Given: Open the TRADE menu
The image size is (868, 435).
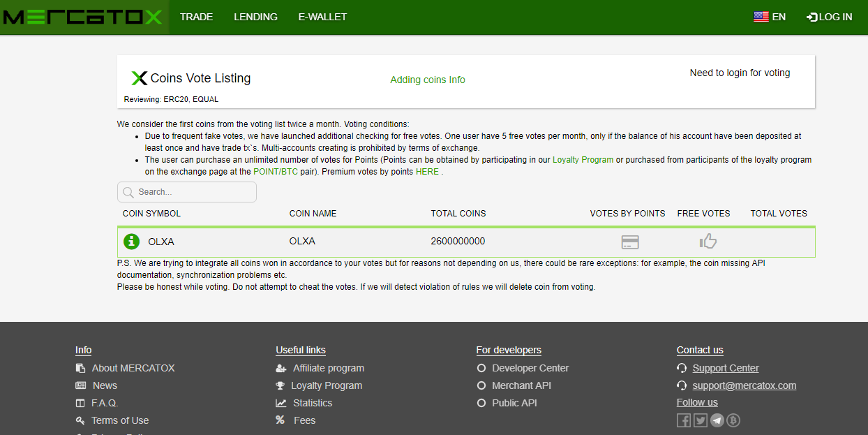Looking at the screenshot, I should tap(196, 17).
